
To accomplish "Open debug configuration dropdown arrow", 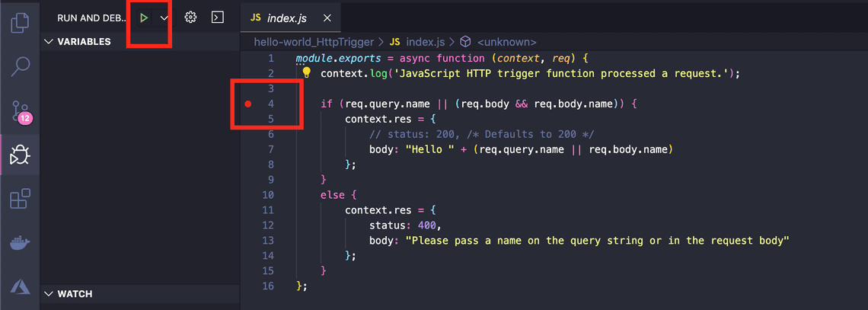I will [164, 18].
